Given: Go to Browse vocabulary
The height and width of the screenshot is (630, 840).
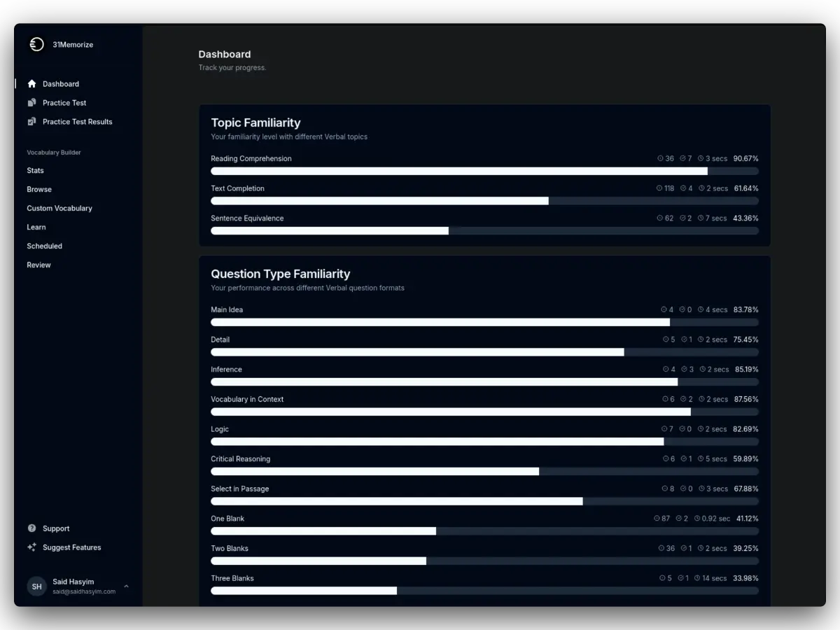Looking at the screenshot, I should pyautogui.click(x=39, y=190).
